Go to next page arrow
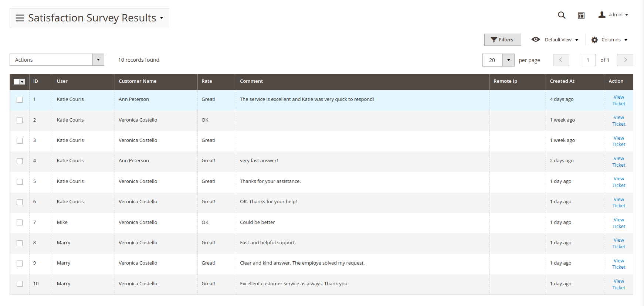 625,60
